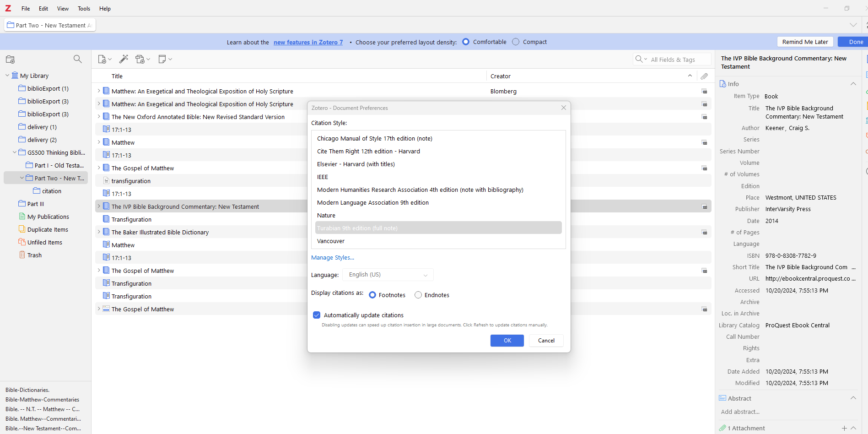Select the Nature citation style
Screen dimensions: 868x434
(x=438, y=215)
